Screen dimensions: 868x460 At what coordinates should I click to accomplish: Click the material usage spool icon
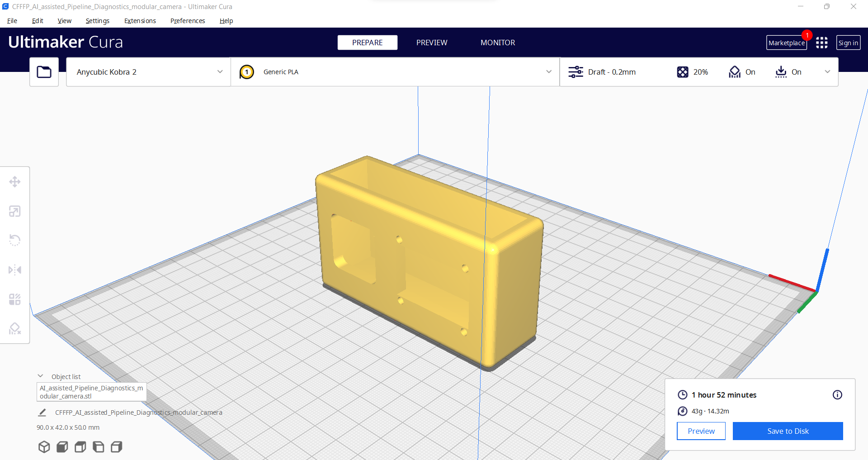683,411
